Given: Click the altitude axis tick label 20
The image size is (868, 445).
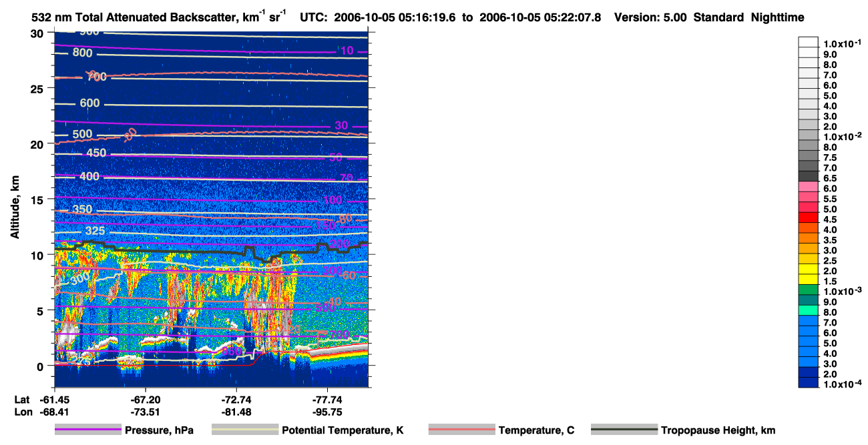Looking at the screenshot, I should coord(37,144).
